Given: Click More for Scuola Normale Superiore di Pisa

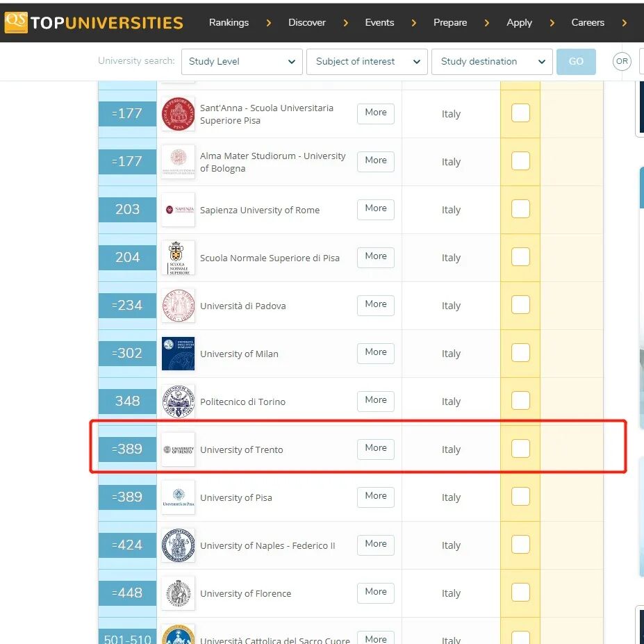Looking at the screenshot, I should 375,257.
